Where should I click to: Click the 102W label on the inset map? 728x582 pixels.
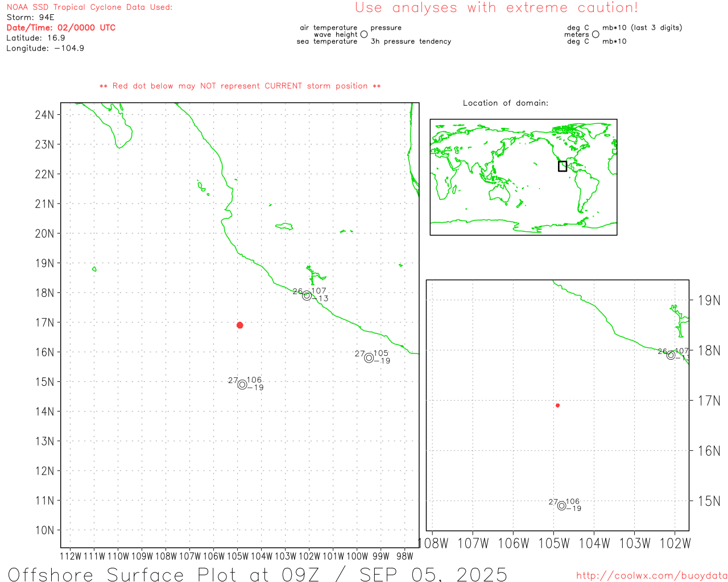click(675, 544)
